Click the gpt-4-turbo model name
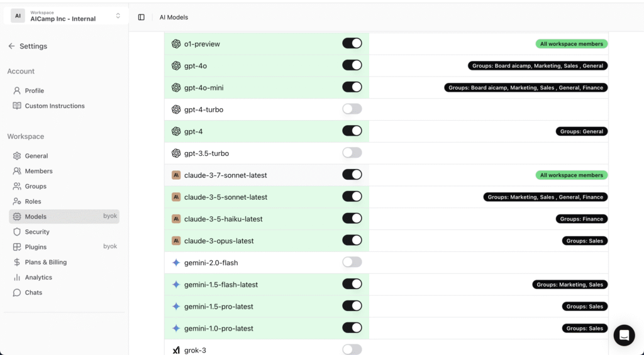 tap(204, 109)
